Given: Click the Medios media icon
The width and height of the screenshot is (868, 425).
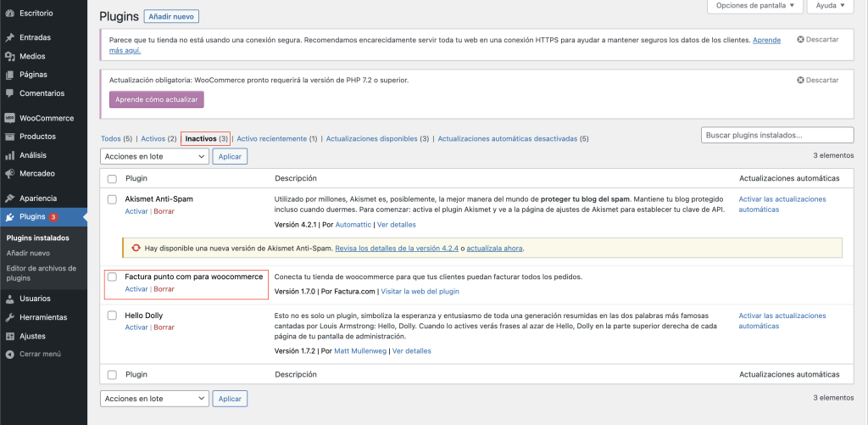Looking at the screenshot, I should point(9,56).
